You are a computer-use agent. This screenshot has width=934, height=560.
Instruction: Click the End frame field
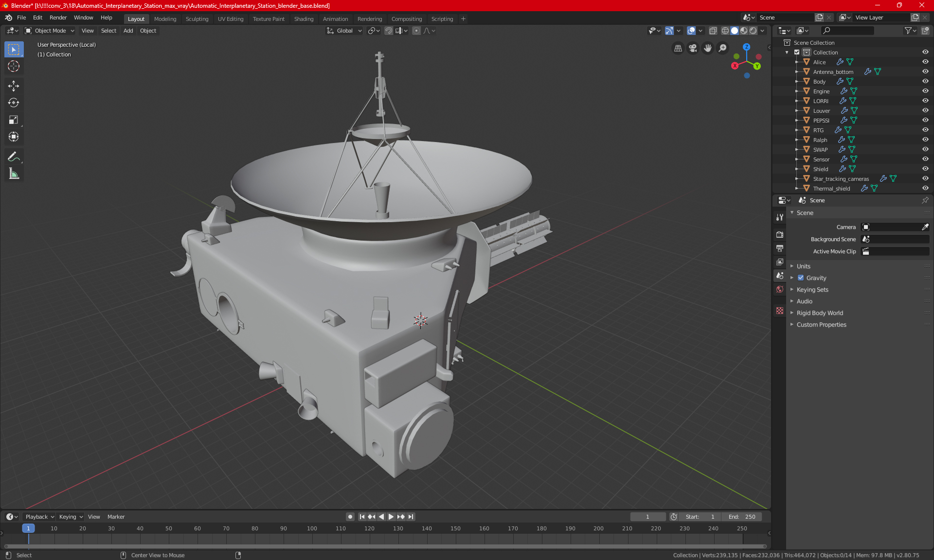coord(742,517)
